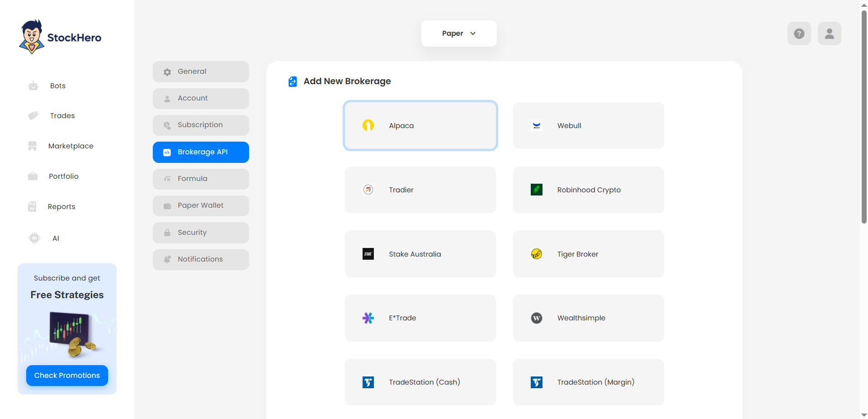This screenshot has width=868, height=419.
Task: Select the Brokerage API tab
Action: (x=201, y=152)
